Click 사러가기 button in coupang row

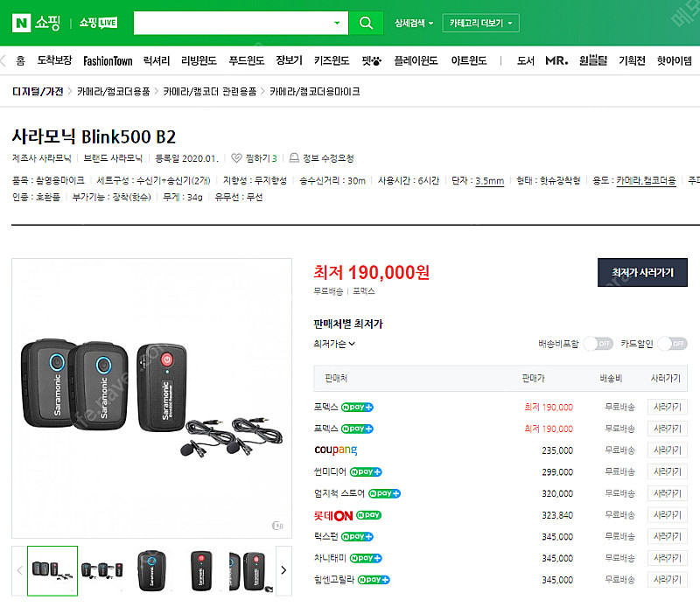click(x=667, y=450)
